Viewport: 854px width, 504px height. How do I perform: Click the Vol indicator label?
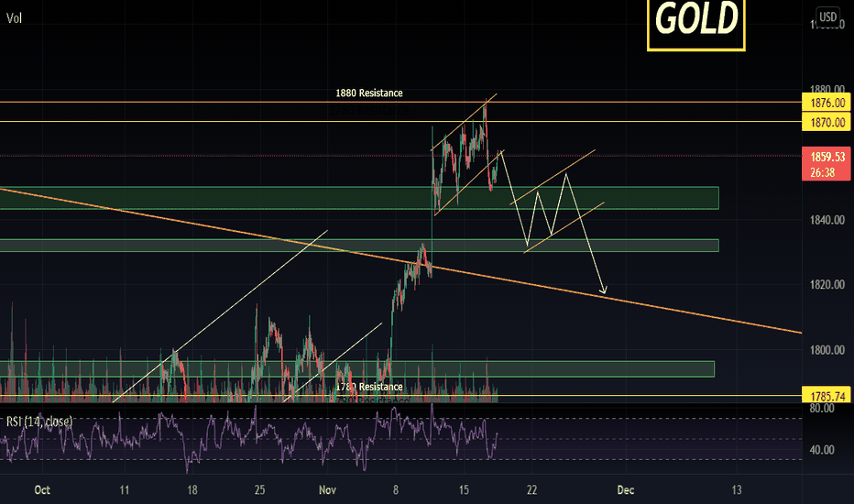[14, 18]
